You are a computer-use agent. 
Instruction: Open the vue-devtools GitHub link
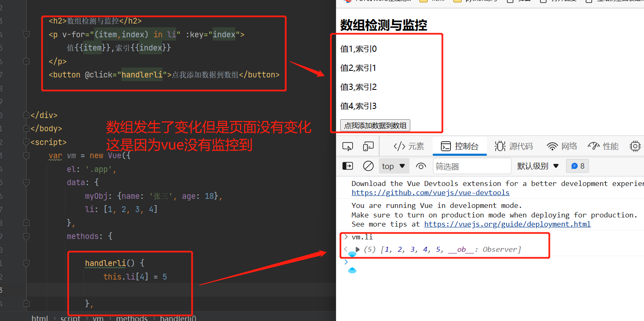(431, 193)
